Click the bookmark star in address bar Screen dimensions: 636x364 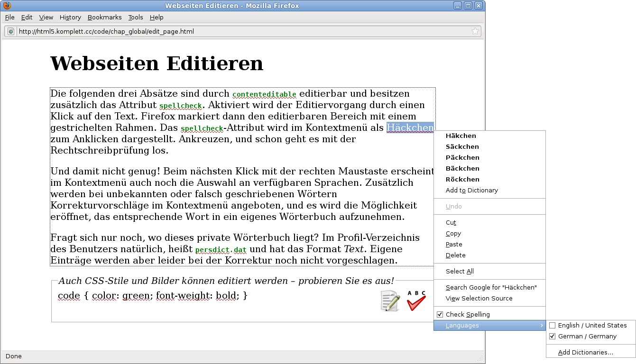pos(475,31)
